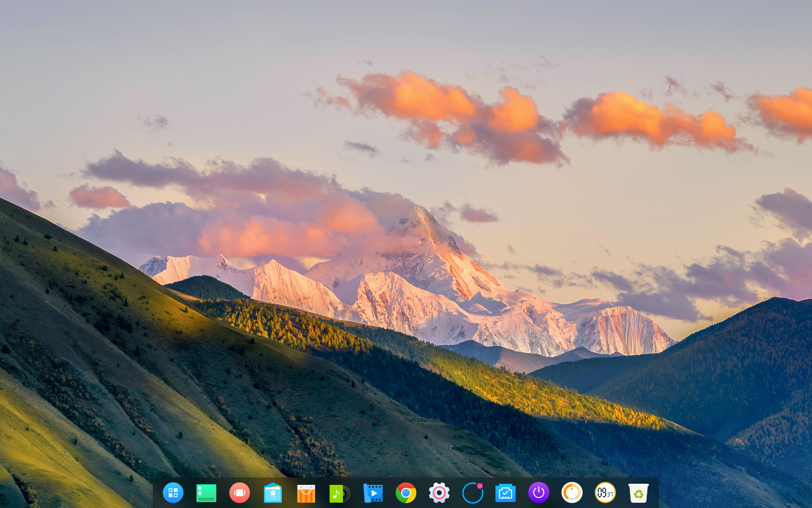Click the pink notification dot on the activity ring
This screenshot has height=508, width=812.
coord(479,486)
